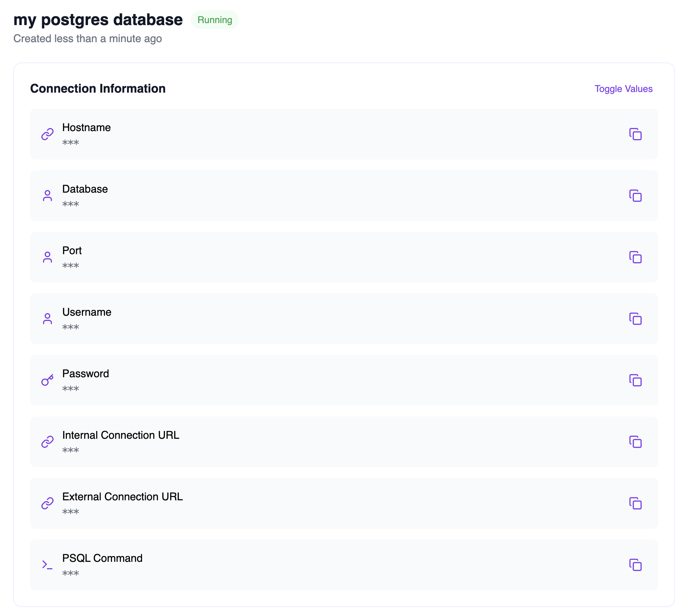Copy the PSQL Command

click(635, 565)
